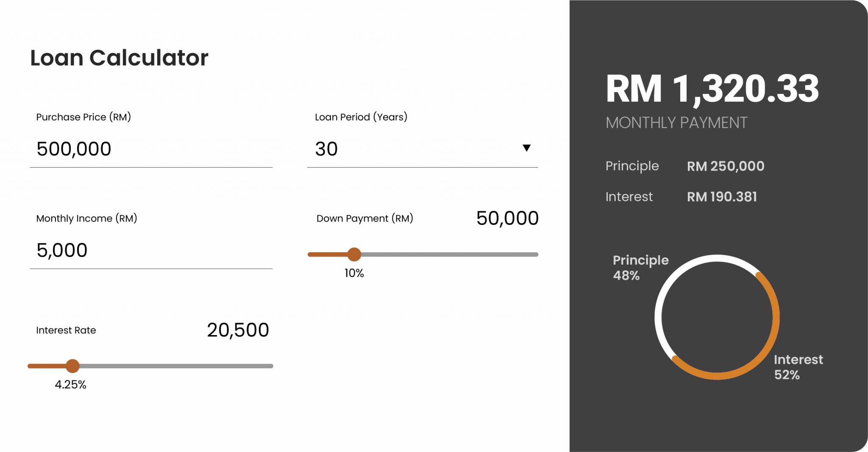Click the Interest RM 190.381 value
This screenshot has height=452, width=868.
(722, 197)
